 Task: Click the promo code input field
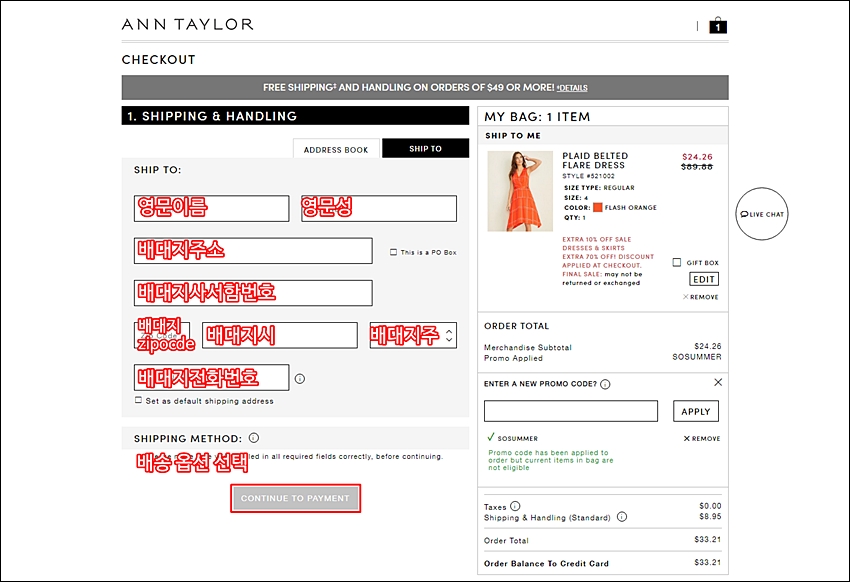[x=571, y=411]
